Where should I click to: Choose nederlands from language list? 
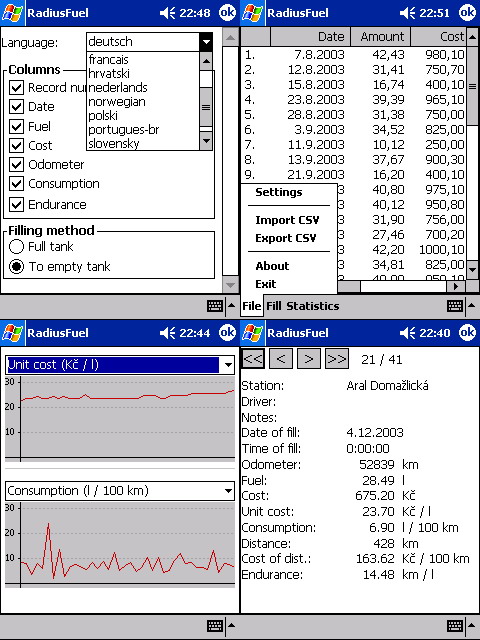[x=143, y=87]
